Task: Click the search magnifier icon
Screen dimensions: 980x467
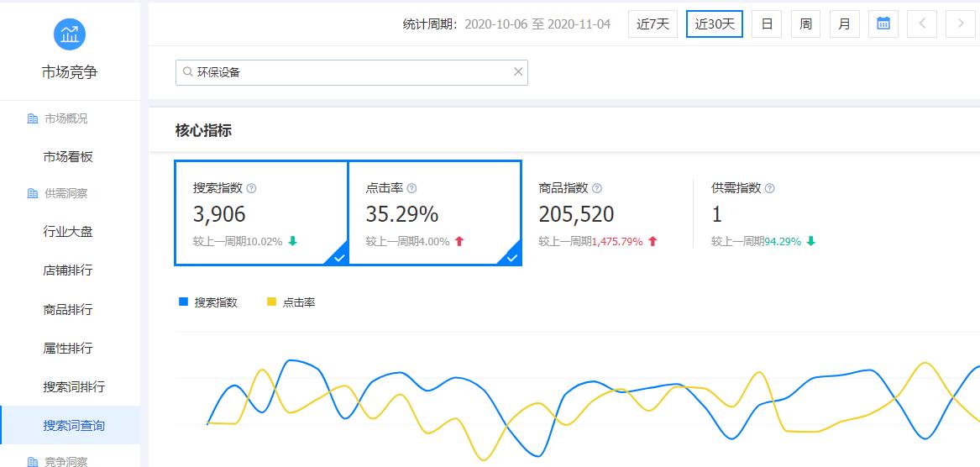Action: 186,72
